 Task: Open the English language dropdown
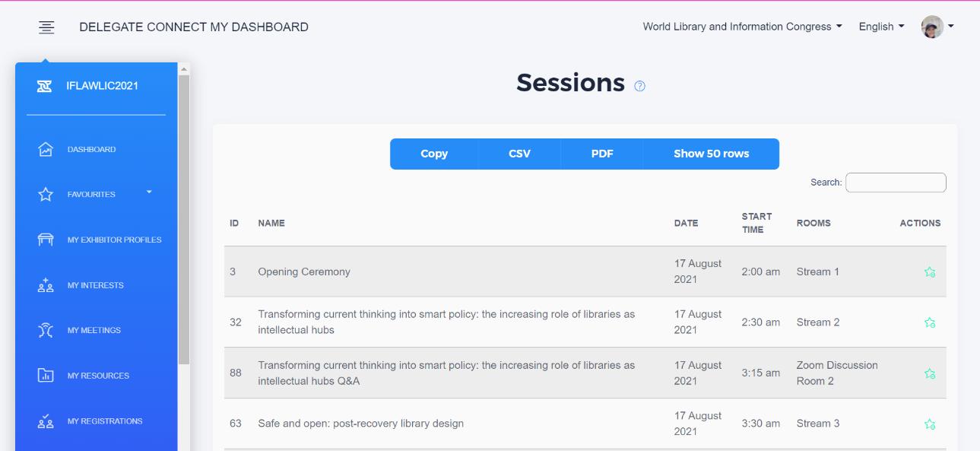pyautogui.click(x=881, y=27)
